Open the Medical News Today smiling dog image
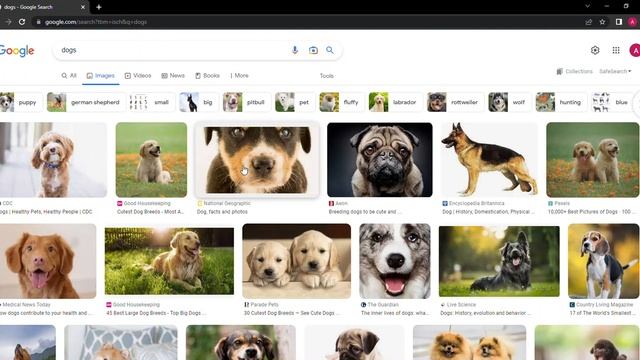The width and height of the screenshot is (640, 360). pyautogui.click(x=48, y=261)
